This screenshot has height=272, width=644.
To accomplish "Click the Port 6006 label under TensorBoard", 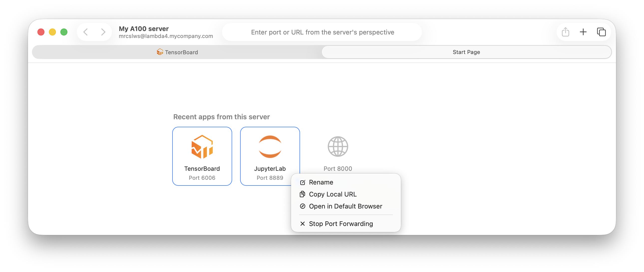I will (x=202, y=178).
